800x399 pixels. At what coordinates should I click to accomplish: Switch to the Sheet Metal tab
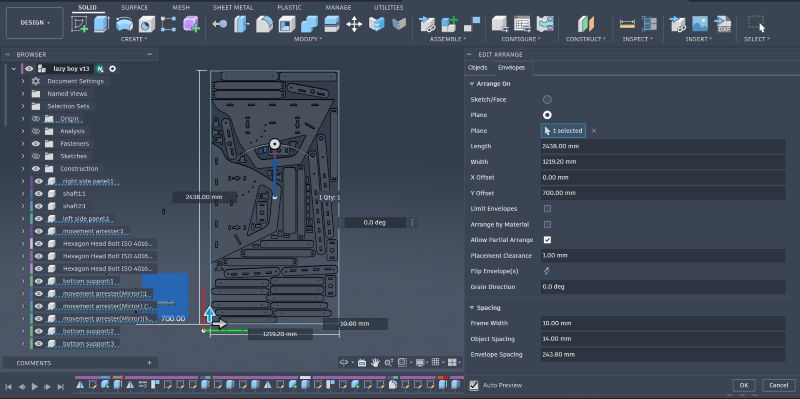[234, 8]
